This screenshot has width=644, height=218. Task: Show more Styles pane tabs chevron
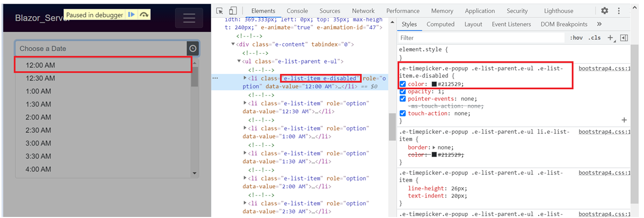point(599,24)
